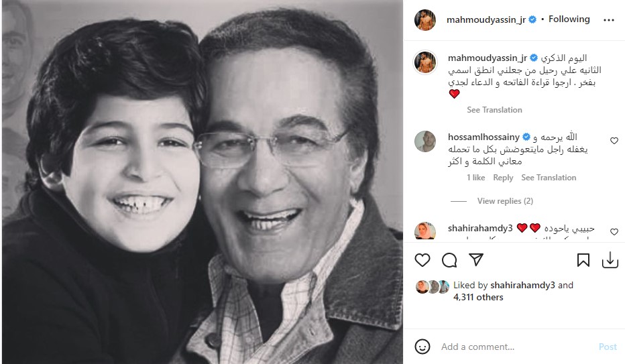Click Following button next to username
The width and height of the screenshot is (625, 364).
(x=569, y=19)
